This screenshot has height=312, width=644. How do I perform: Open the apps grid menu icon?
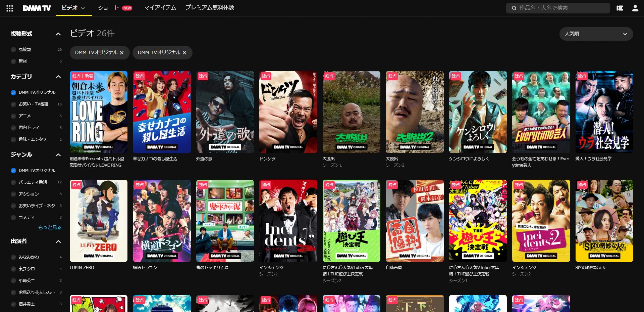coord(10,8)
